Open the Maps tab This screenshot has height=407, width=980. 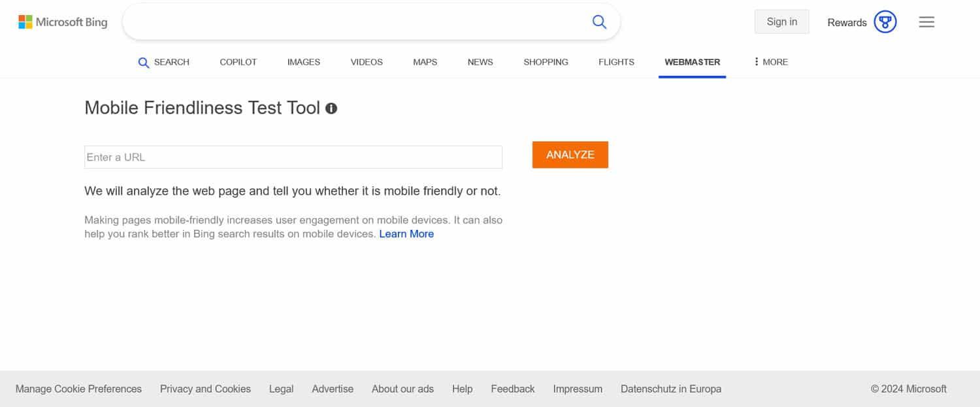click(x=425, y=62)
